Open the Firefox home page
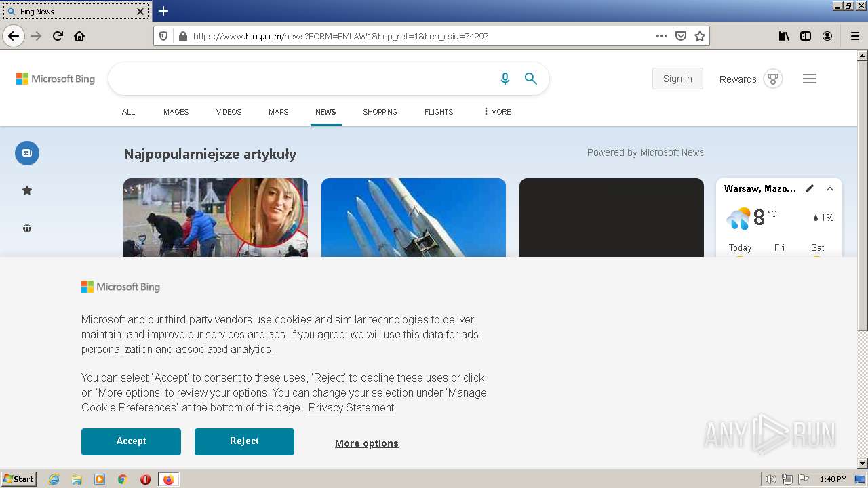Screen dimensions: 868x488 79,36
